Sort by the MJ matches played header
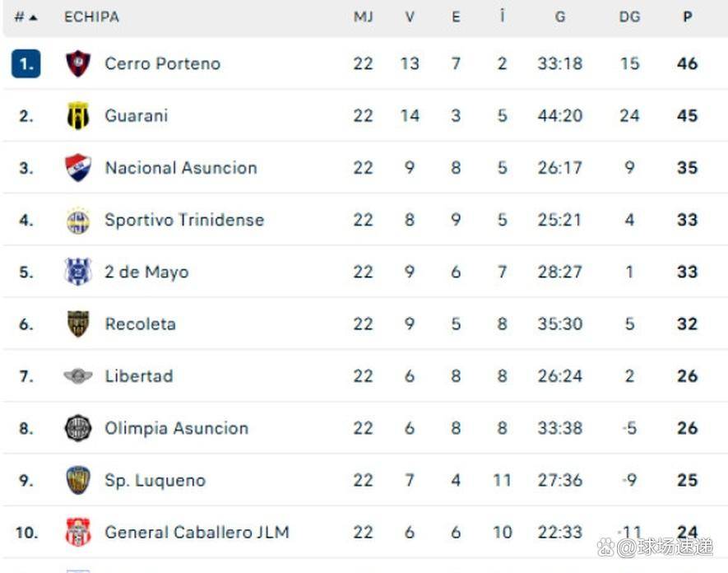 tap(363, 16)
